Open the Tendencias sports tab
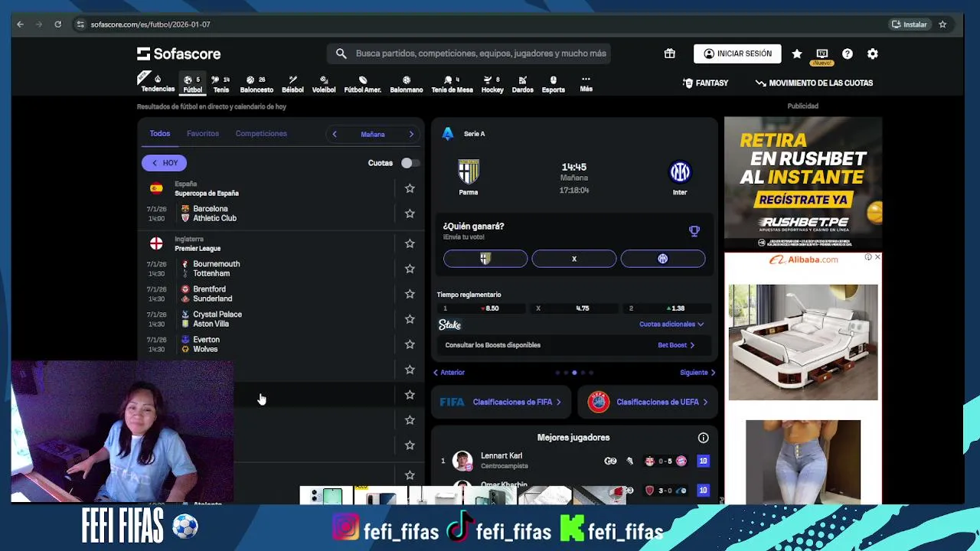 click(158, 83)
